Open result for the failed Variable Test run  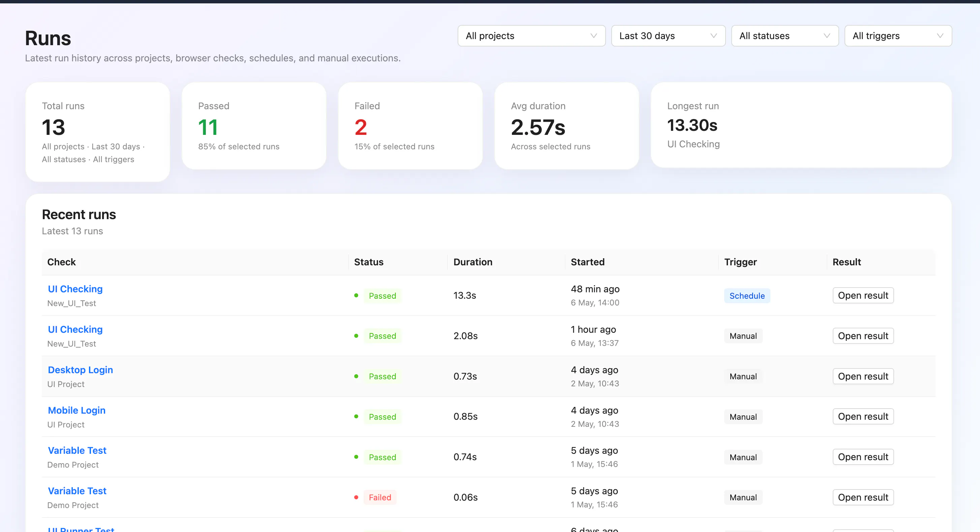pos(863,497)
